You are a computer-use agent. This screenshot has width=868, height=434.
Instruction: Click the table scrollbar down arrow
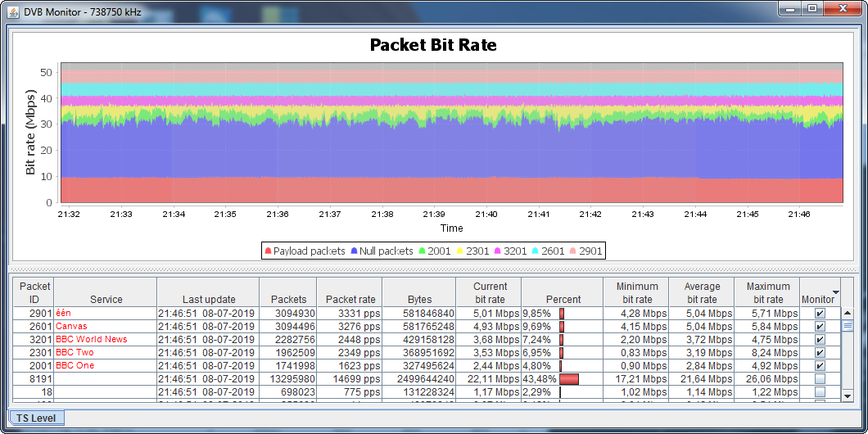point(848,396)
